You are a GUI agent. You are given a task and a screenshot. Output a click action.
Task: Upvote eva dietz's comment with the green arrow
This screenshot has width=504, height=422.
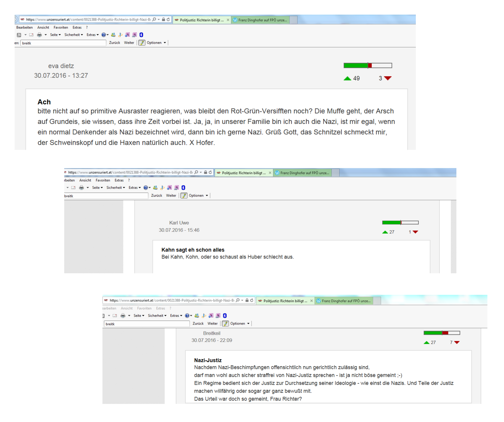347,79
